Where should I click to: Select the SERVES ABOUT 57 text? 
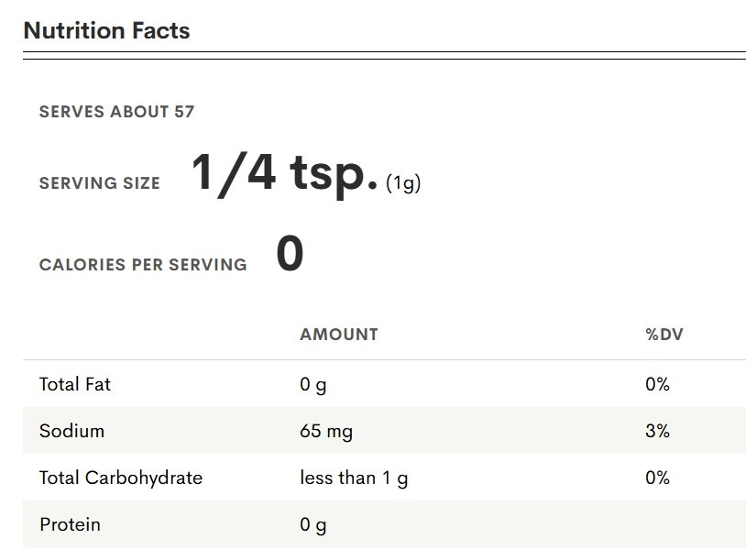coord(116,112)
